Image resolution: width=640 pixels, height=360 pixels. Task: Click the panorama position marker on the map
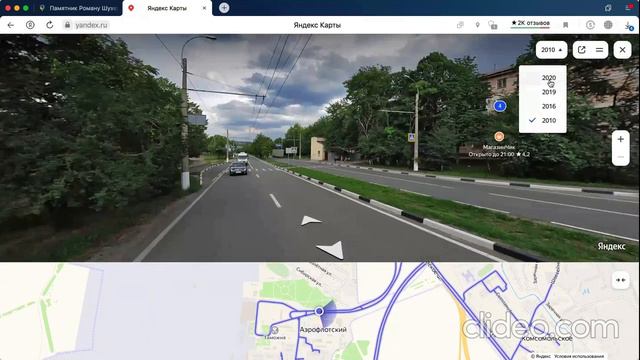pyautogui.click(x=319, y=311)
